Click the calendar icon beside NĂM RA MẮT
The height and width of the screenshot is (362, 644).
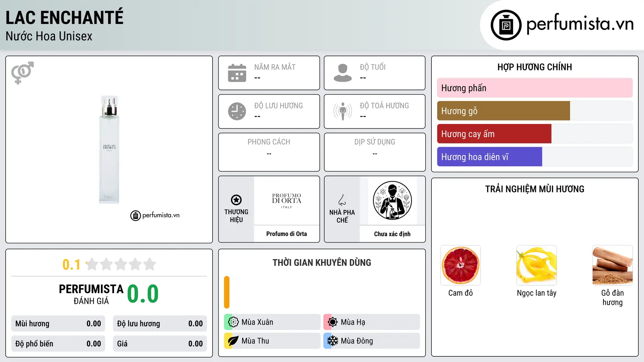pyautogui.click(x=237, y=73)
